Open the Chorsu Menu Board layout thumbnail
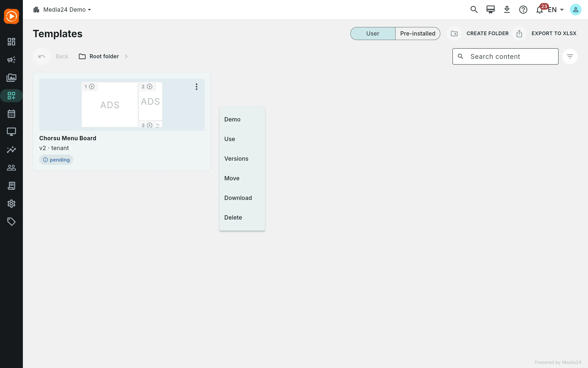The height and width of the screenshot is (368, 588). coord(122,105)
